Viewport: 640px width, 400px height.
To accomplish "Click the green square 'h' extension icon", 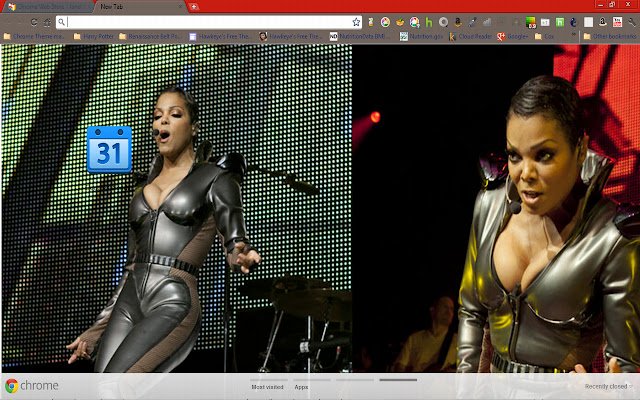I will coord(560,22).
